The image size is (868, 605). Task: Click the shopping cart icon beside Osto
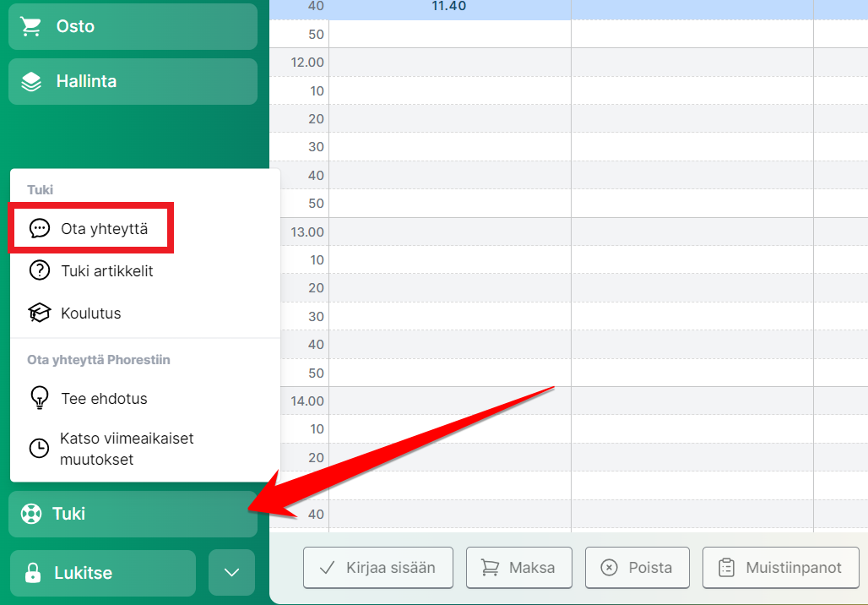click(x=31, y=27)
